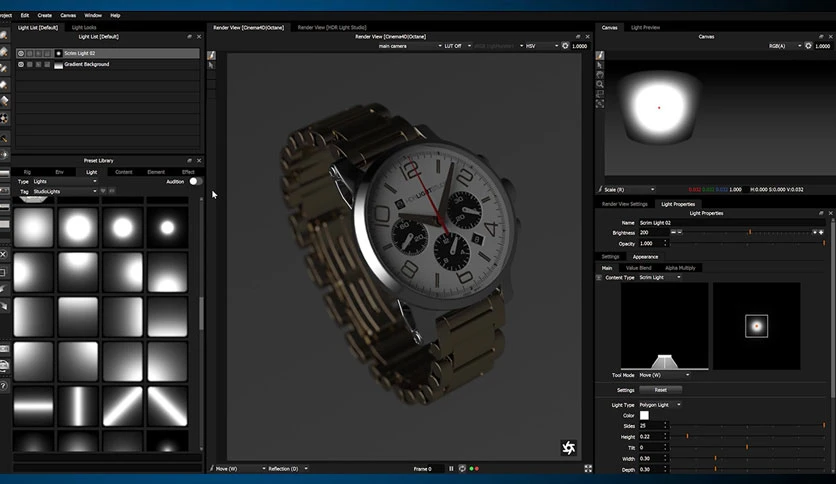Switch to Render View [HDR Light Studio] tab
The height and width of the screenshot is (484, 836).
[332, 27]
